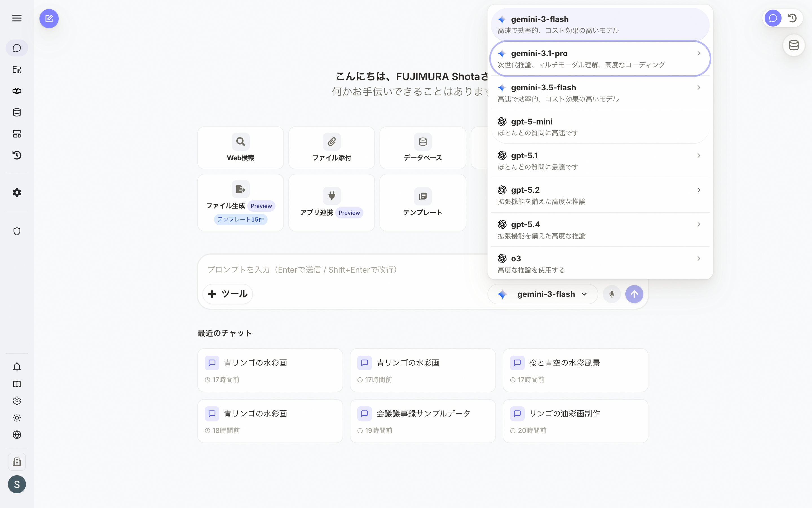Viewport: 812px width, 508px height.
Task: Open the organization building icon
Action: tap(17, 462)
